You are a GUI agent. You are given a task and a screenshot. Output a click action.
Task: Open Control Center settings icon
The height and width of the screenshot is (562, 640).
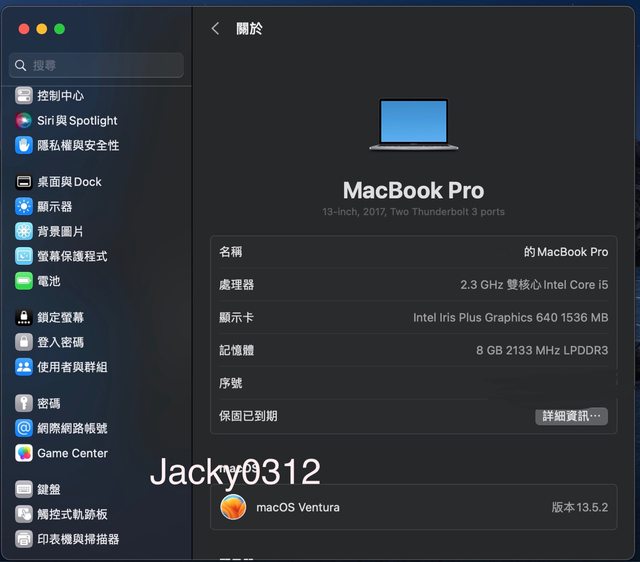point(24,96)
